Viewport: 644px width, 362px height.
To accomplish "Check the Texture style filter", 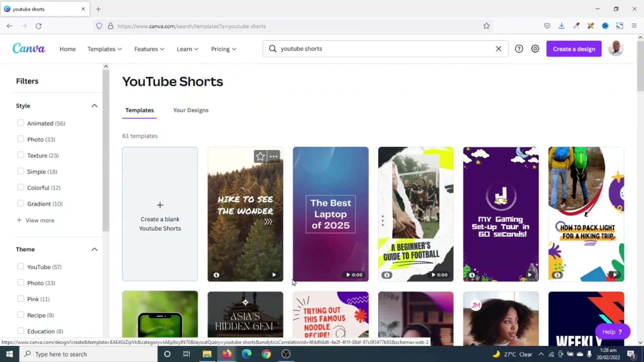I will (x=20, y=155).
